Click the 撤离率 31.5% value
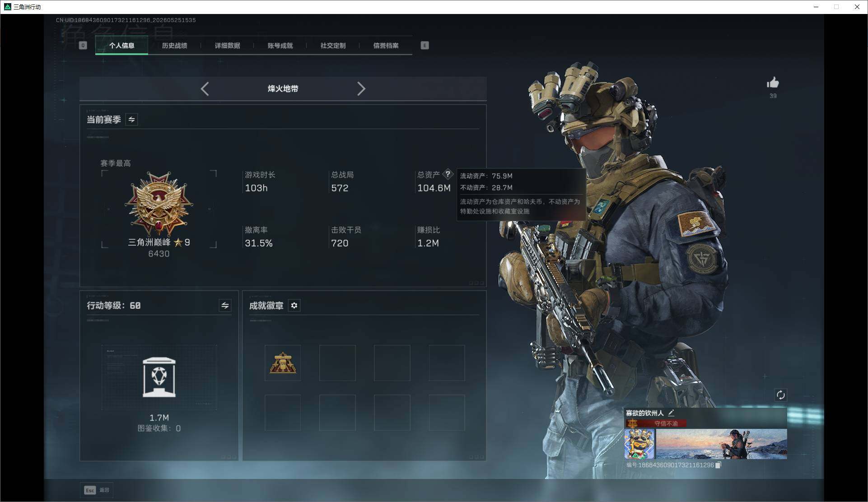868x502 pixels. tap(259, 243)
